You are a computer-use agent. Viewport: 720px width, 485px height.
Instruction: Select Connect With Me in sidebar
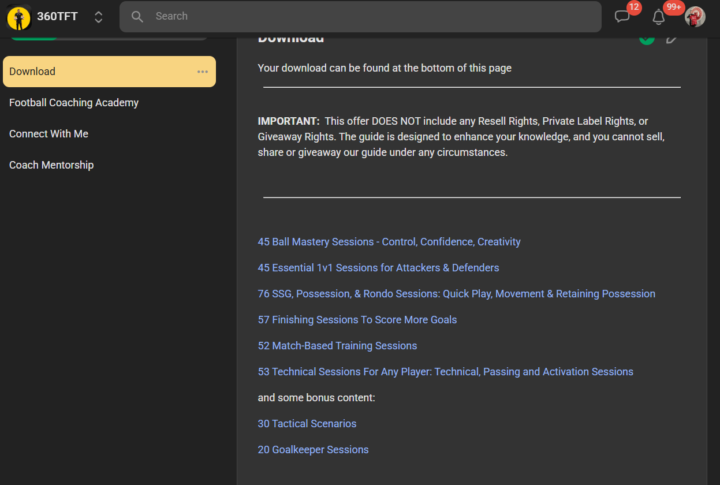click(x=49, y=134)
